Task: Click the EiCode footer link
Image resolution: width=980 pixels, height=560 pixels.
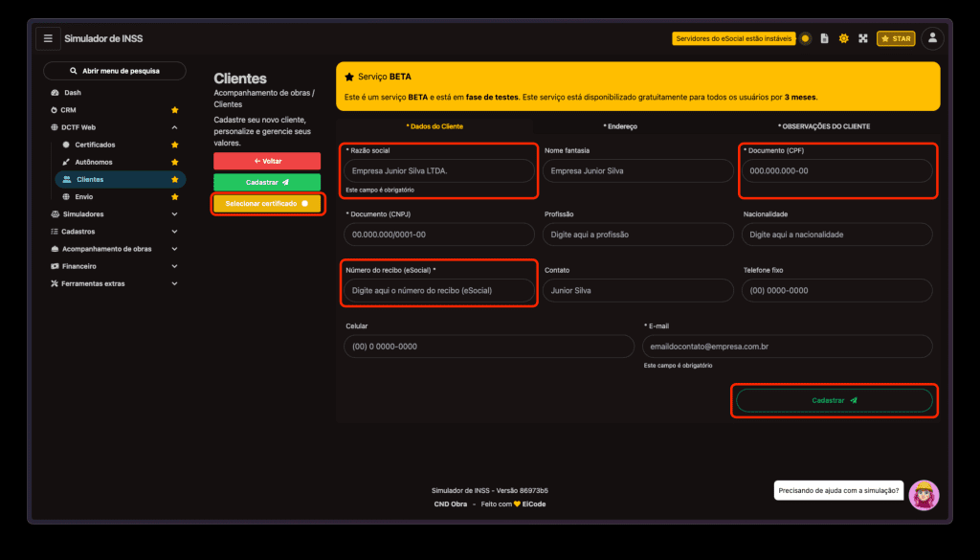Action: 534,504
